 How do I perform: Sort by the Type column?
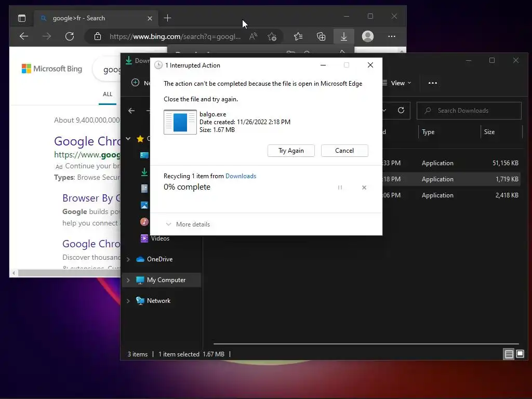[428, 132]
